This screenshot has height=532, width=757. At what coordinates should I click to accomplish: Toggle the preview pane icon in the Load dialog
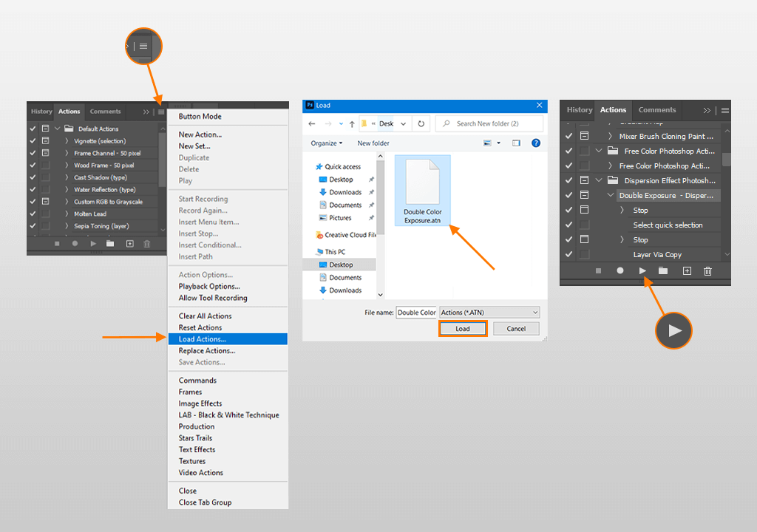click(516, 143)
